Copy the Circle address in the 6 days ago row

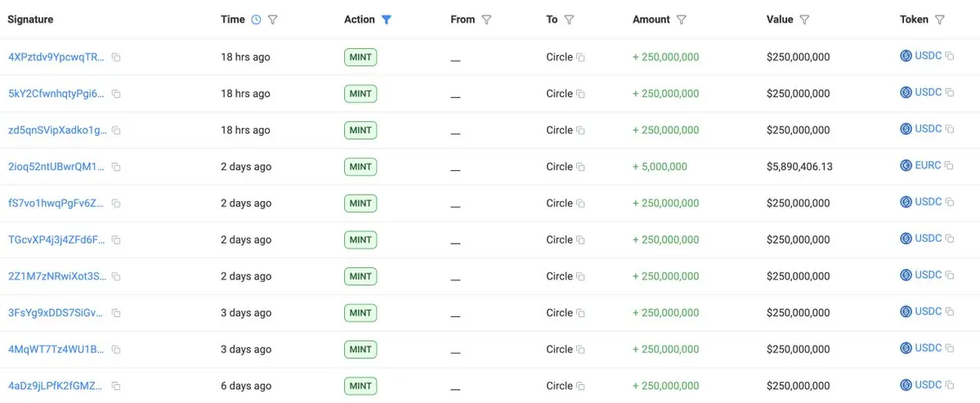pos(580,386)
